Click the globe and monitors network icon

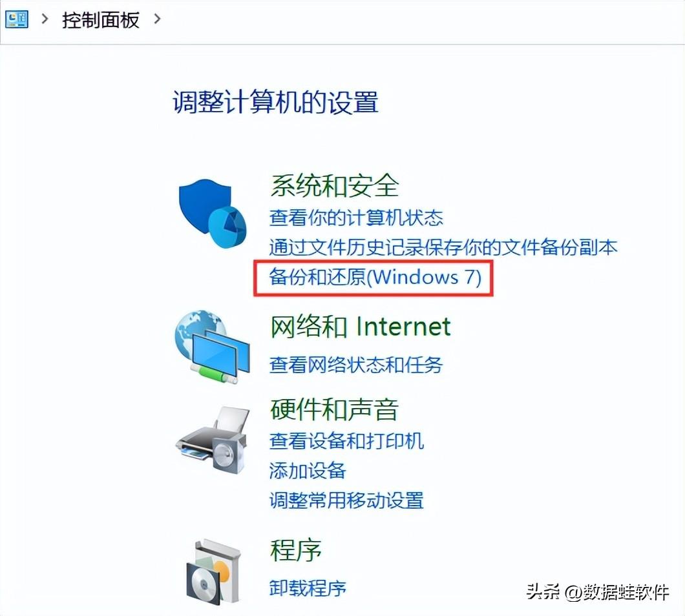(213, 347)
